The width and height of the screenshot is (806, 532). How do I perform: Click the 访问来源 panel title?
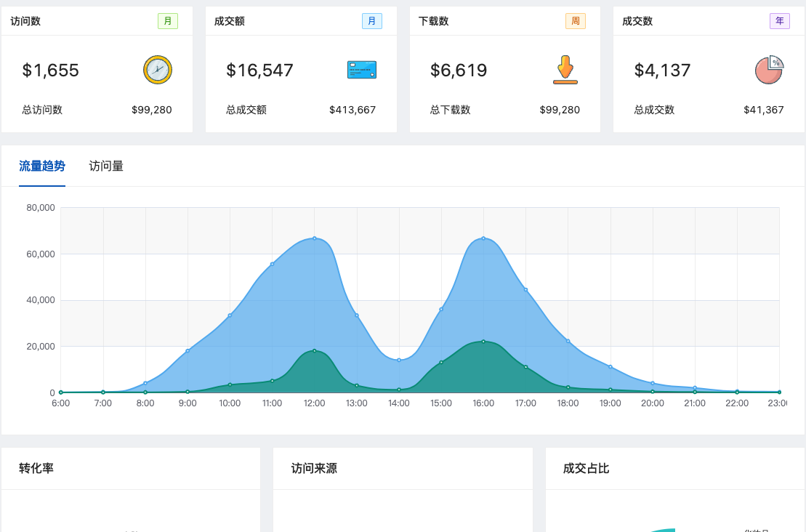point(314,468)
